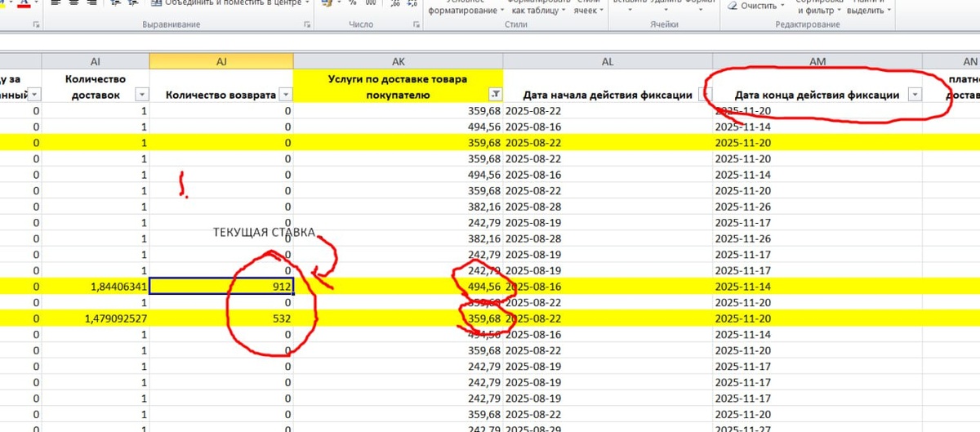
Task: Open filter dropdown for 'Количество доставок'
Action: click(x=142, y=95)
